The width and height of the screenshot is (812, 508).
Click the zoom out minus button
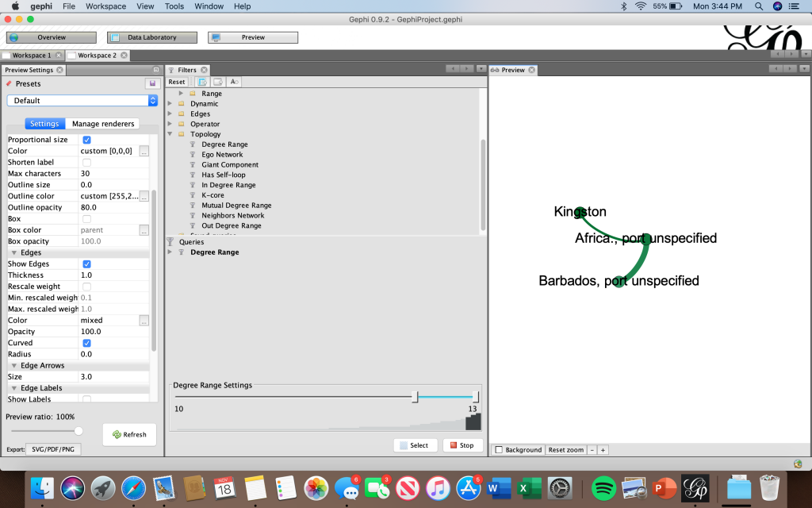tap(592, 450)
